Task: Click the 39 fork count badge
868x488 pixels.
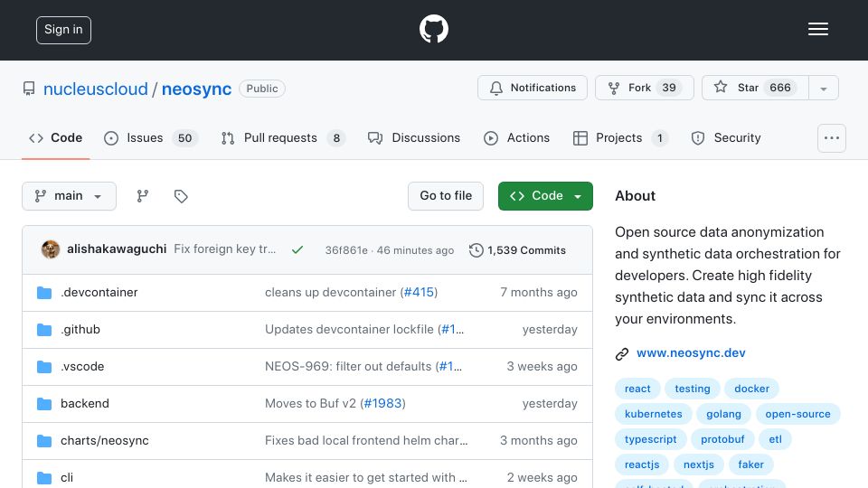Action: [x=669, y=88]
